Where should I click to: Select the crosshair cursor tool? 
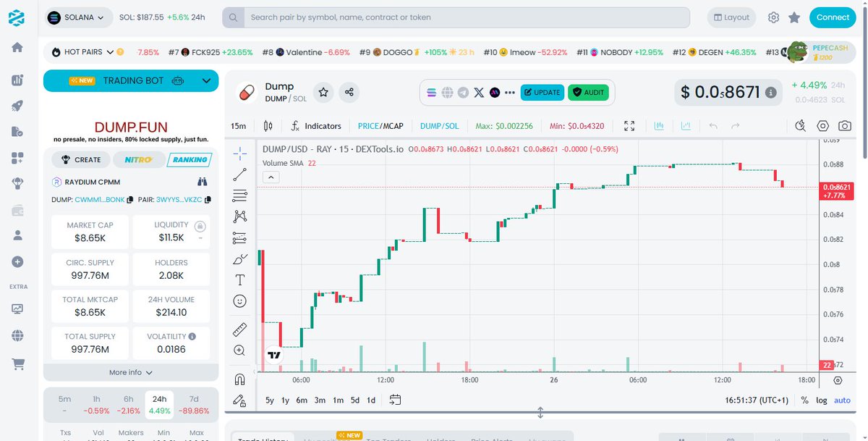coord(240,153)
